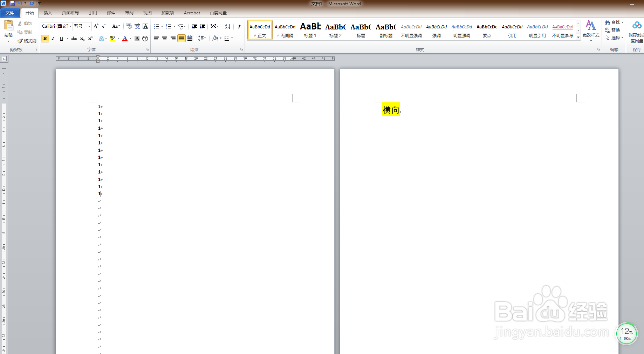Click the network speed 12% floating widget
Viewport: 644px width, 354px height.
click(x=626, y=334)
